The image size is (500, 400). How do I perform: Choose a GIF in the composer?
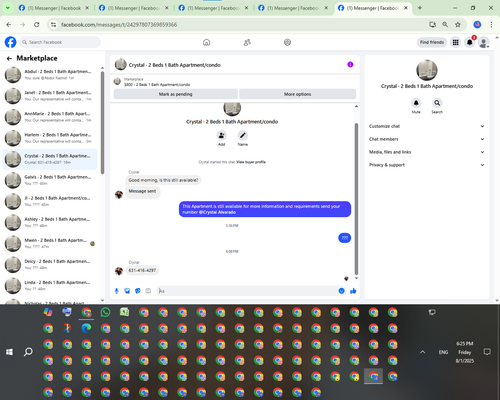(148, 291)
